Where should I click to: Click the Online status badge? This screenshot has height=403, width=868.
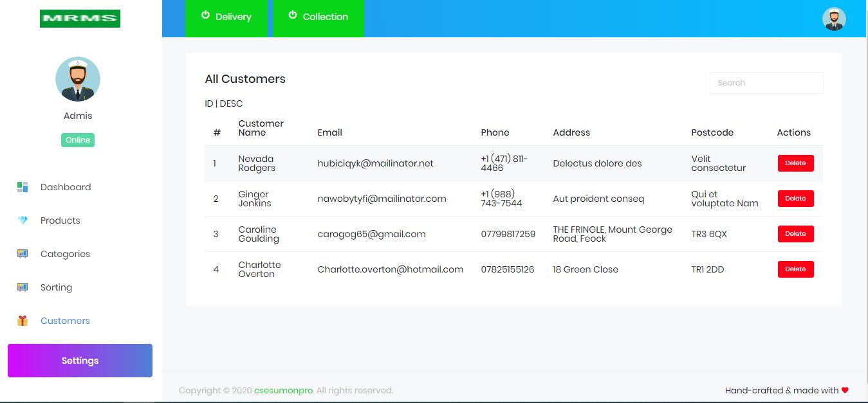[x=78, y=140]
